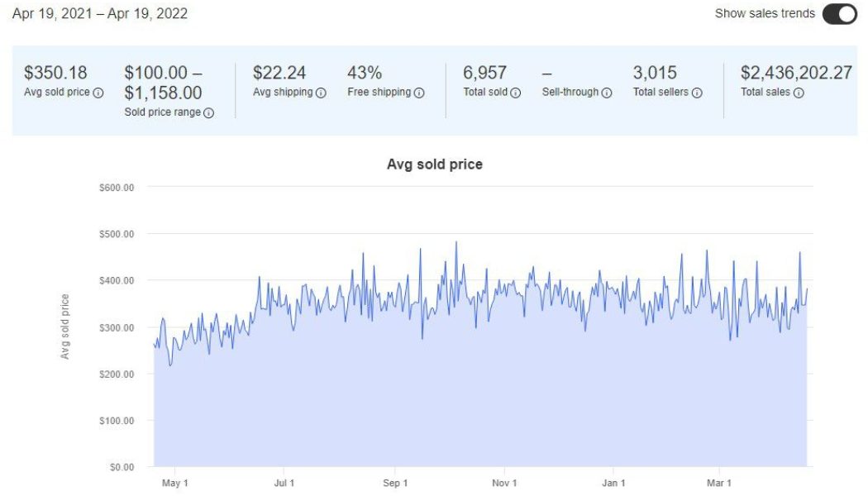Select the May 1 axis label

[176, 482]
